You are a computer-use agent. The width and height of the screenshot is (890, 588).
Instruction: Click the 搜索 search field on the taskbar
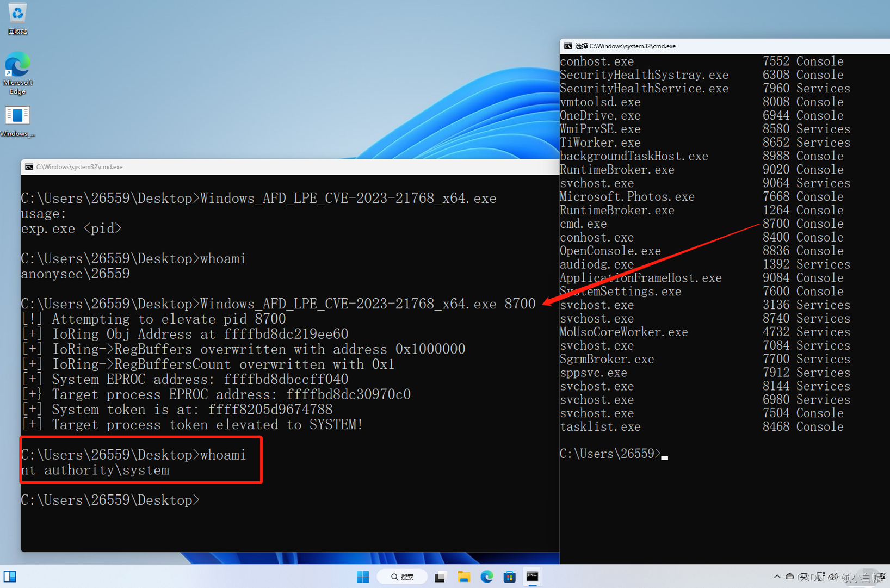click(x=402, y=577)
